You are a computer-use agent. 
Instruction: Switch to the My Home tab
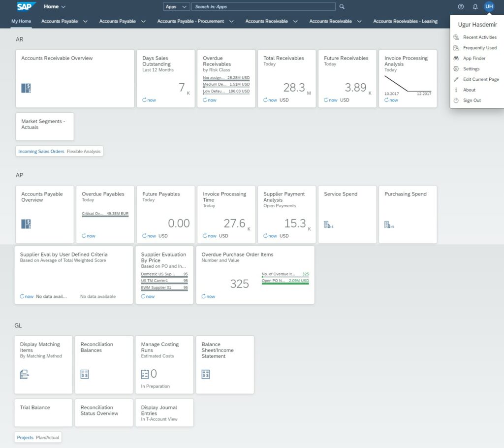click(x=21, y=21)
